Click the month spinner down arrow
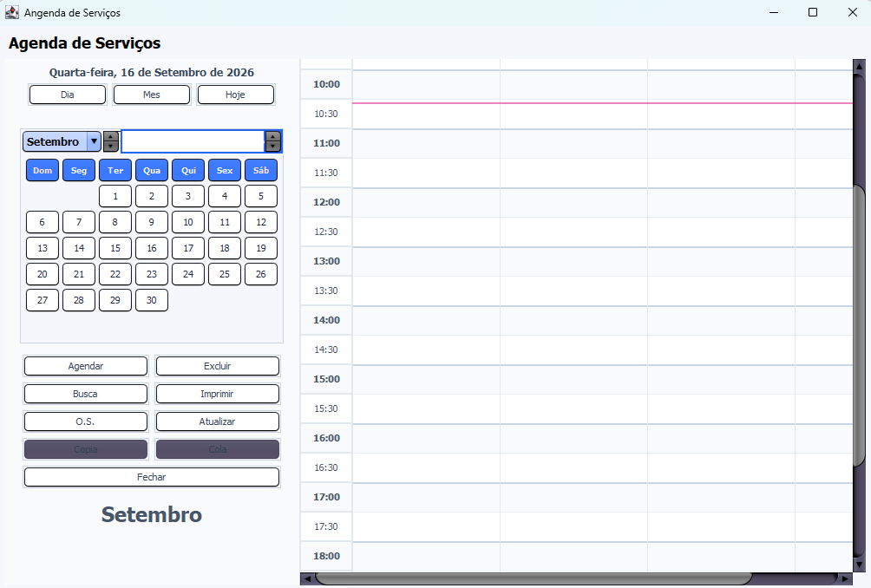This screenshot has width=871, height=588. (x=111, y=147)
